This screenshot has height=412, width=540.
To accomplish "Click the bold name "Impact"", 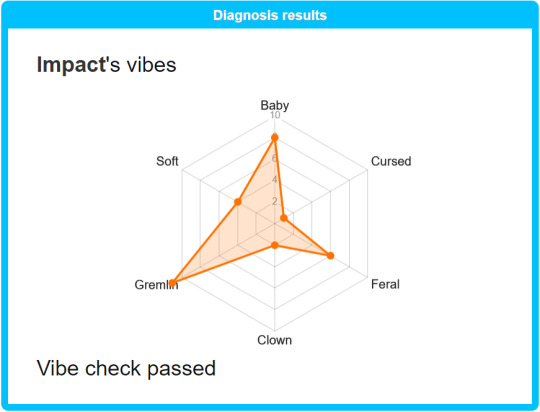I will click(71, 65).
